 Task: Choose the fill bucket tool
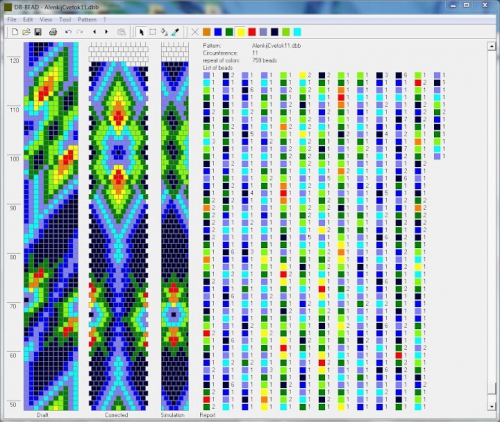click(x=164, y=32)
